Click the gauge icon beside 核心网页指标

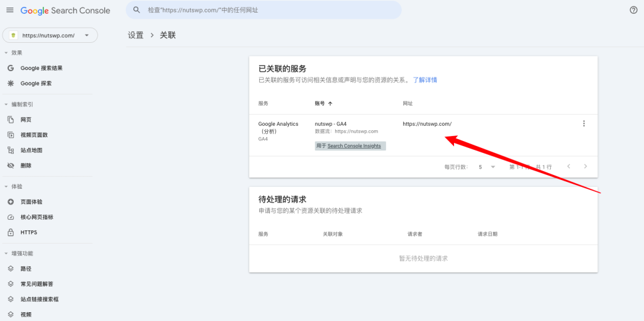(x=11, y=217)
